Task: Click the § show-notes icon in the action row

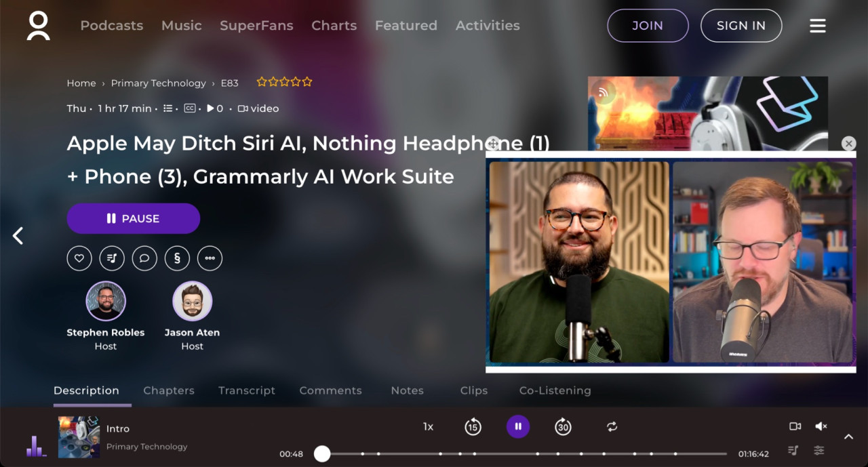Action: click(x=177, y=258)
